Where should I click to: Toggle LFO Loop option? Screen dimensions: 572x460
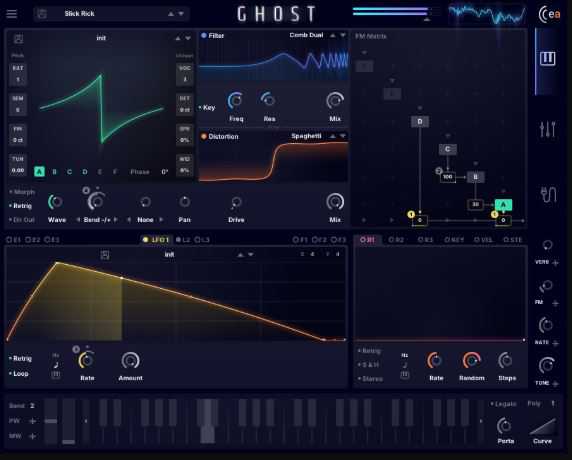(x=19, y=374)
